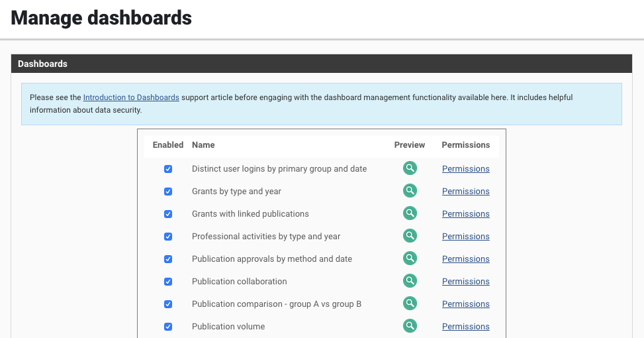The width and height of the screenshot is (644, 338).
Task: Open Permissions for Distinct user logins
Action: click(465, 169)
